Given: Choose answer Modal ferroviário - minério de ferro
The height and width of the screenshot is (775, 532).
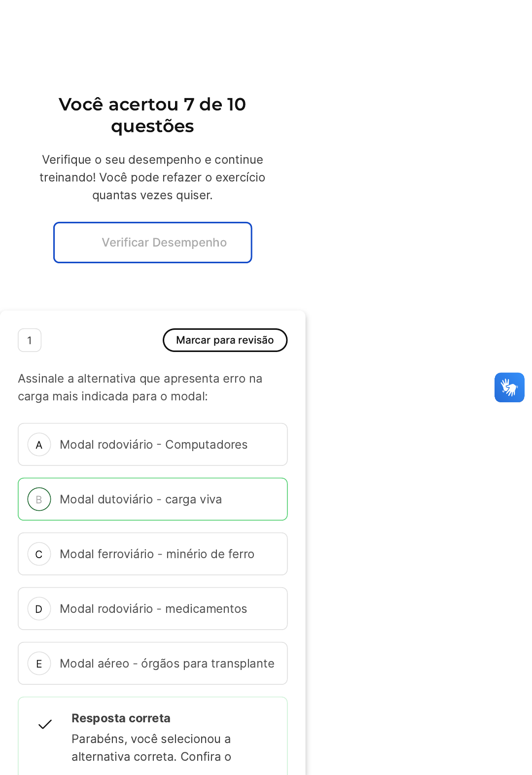Looking at the screenshot, I should [153, 554].
